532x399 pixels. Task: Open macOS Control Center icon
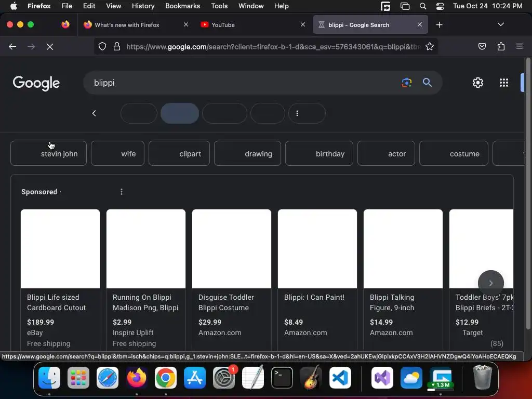point(440,6)
